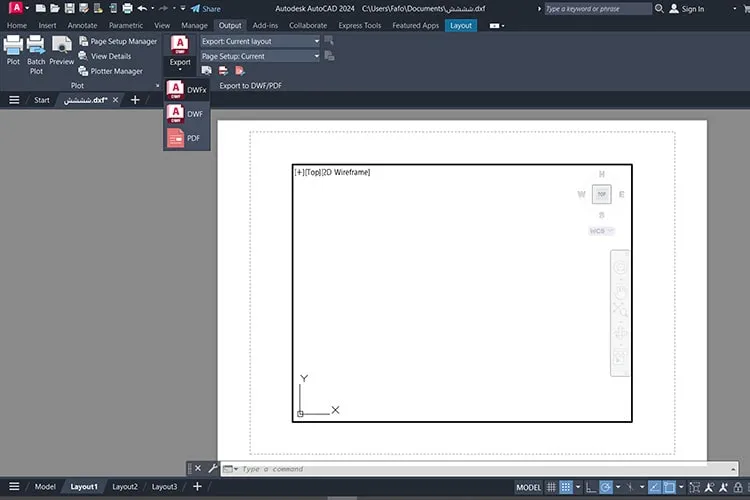Click the first icon below the Page Setup dropdown
Screen dimensions: 750x500
coord(206,71)
